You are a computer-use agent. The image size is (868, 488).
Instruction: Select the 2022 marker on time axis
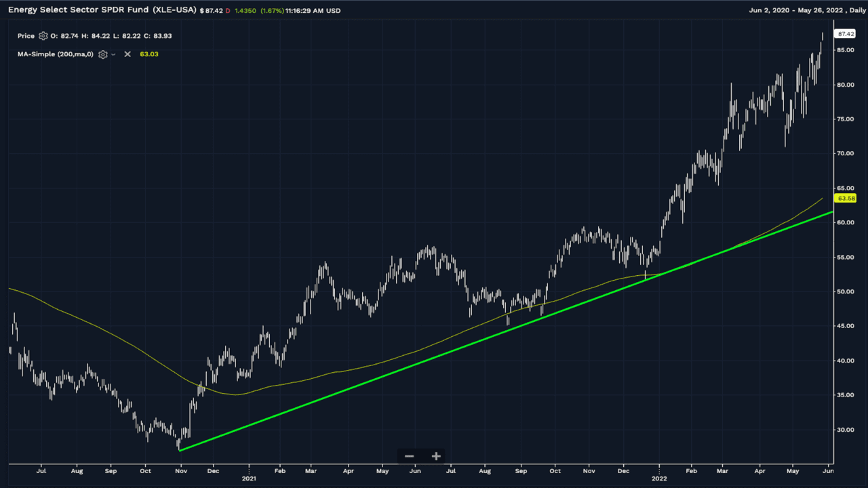pyautogui.click(x=658, y=478)
